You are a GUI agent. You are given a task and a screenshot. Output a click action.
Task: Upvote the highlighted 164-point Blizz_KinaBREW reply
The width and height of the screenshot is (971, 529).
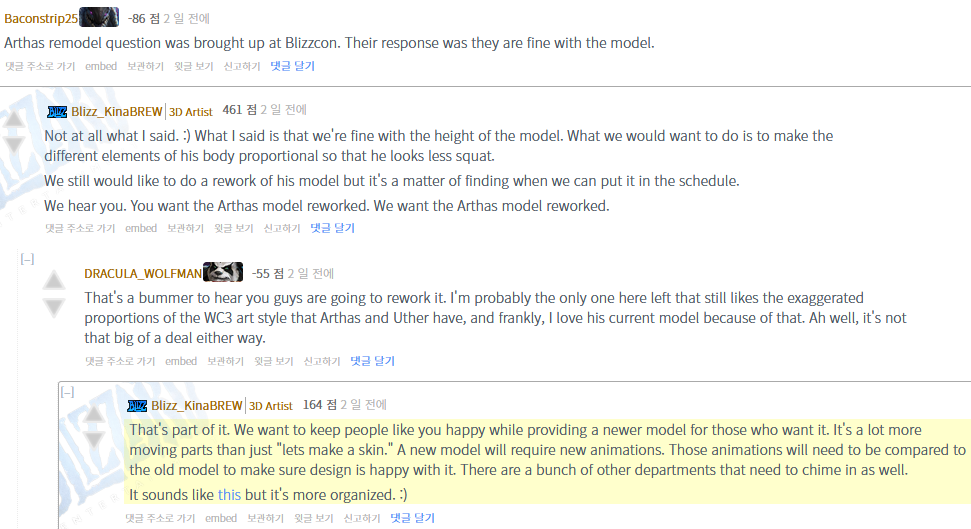point(93,415)
